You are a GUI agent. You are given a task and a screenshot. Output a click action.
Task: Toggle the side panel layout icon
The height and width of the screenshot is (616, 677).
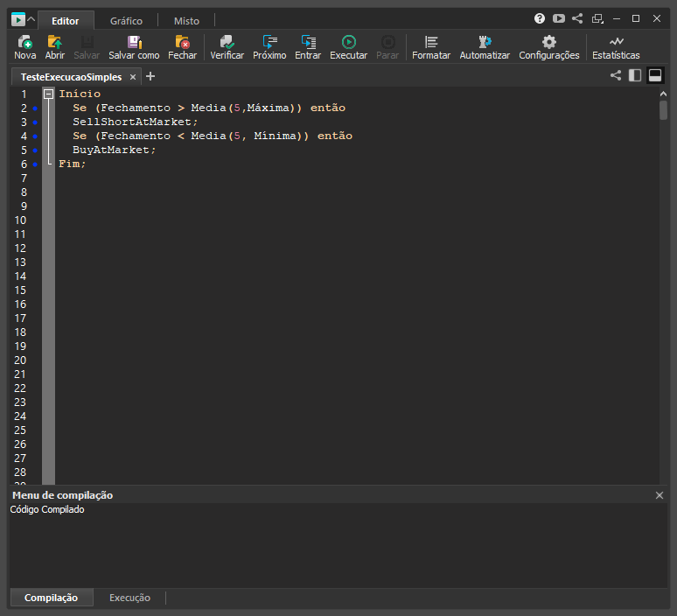tap(635, 75)
